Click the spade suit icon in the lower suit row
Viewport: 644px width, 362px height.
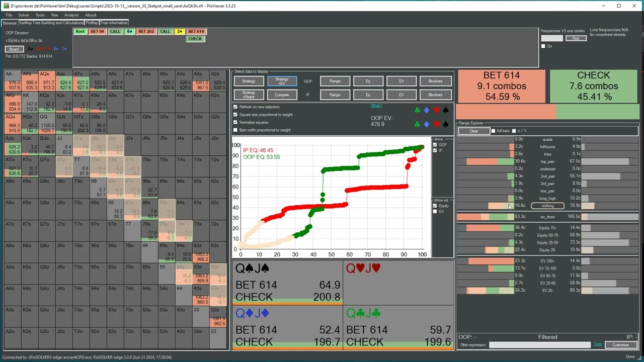[445, 124]
